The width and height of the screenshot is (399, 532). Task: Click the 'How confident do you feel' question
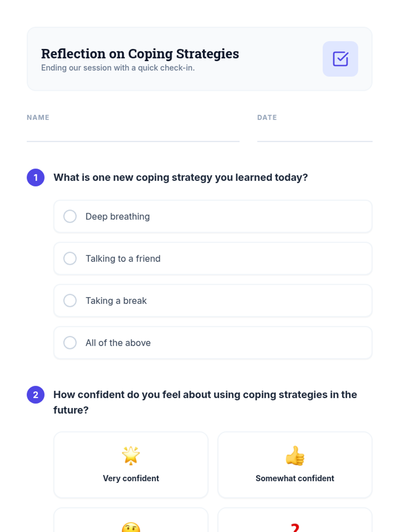pos(205,395)
